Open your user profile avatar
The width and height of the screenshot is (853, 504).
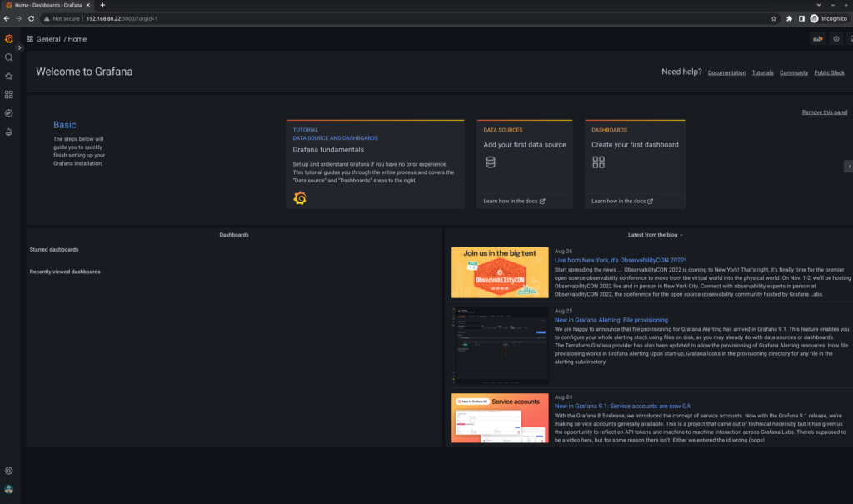click(8, 488)
